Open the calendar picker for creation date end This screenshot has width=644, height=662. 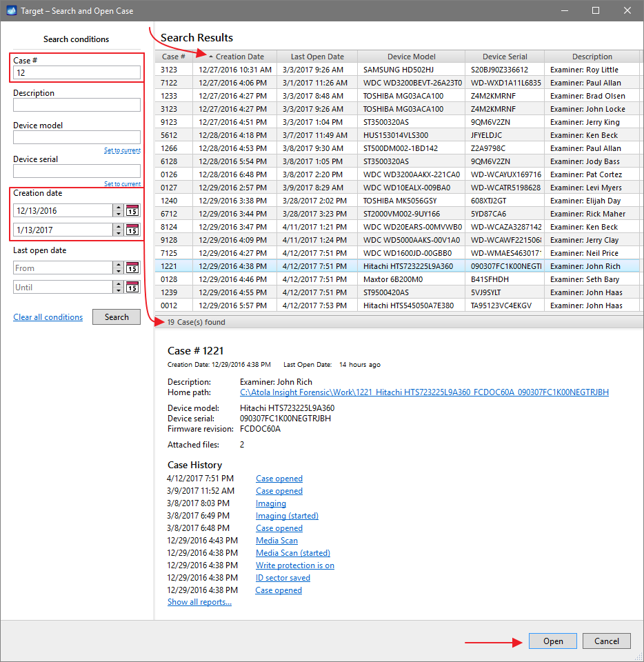[131, 229]
